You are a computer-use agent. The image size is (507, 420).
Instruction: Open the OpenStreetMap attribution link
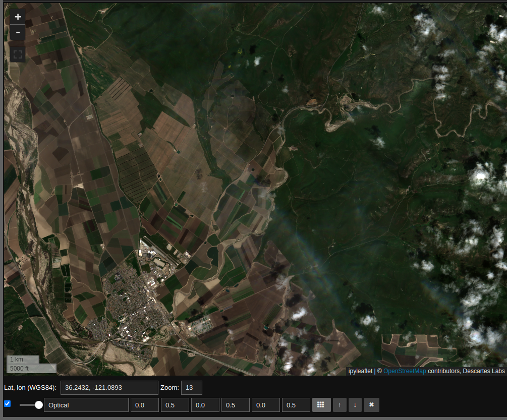pyautogui.click(x=404, y=371)
